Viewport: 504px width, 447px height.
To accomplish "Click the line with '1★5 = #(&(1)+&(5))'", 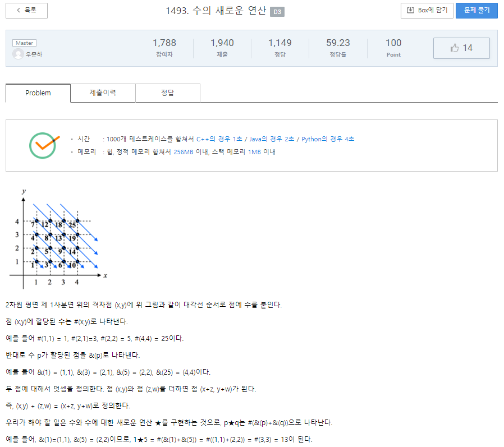I will coord(159,439).
